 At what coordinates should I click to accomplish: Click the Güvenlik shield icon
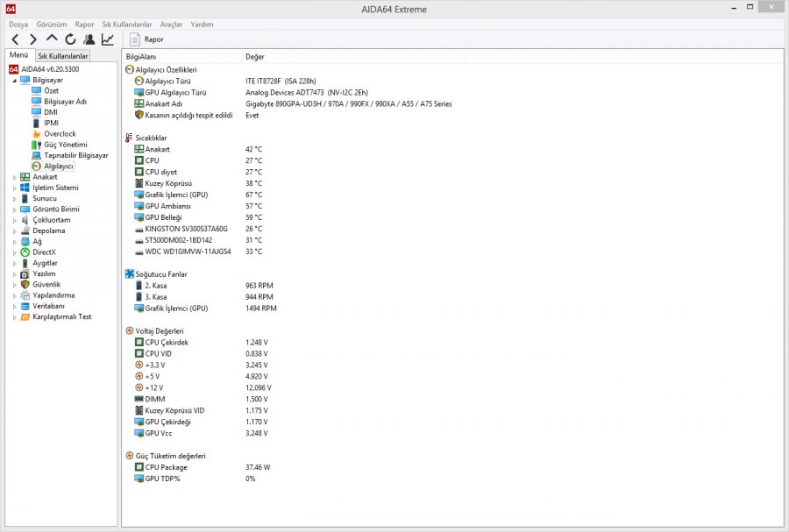pyautogui.click(x=25, y=285)
